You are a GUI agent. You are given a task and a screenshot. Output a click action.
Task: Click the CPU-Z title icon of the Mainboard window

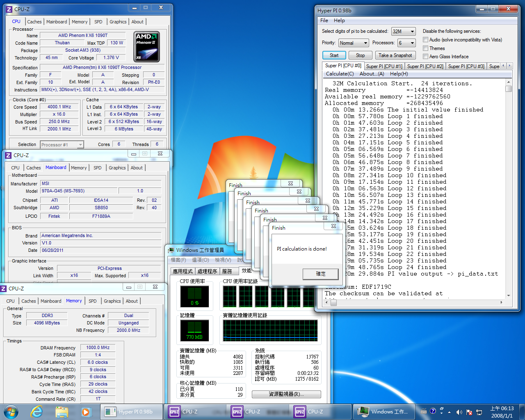click(8, 155)
